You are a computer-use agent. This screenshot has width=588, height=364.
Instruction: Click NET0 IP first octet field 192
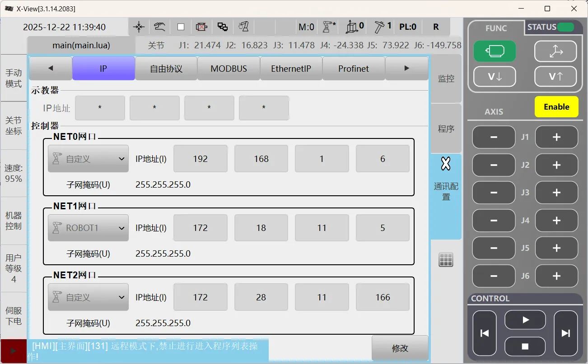click(200, 159)
